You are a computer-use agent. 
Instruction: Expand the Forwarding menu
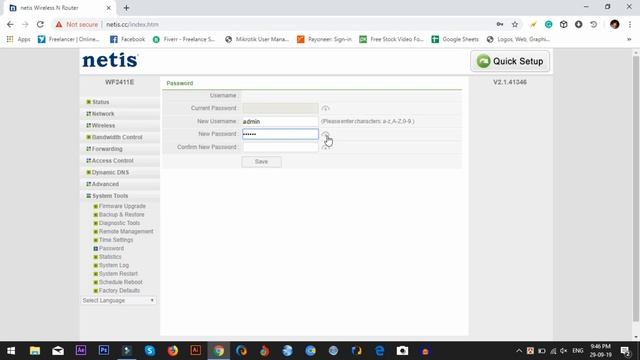click(107, 149)
